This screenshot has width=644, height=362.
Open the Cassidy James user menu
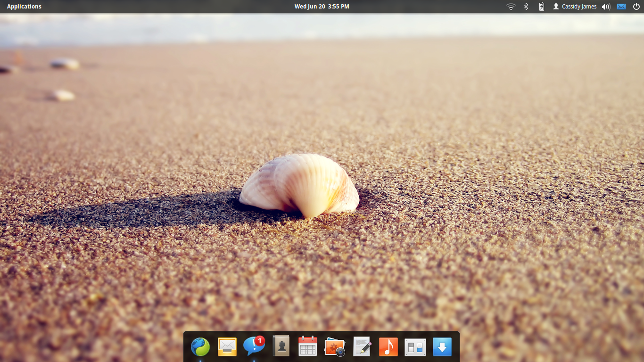click(575, 7)
